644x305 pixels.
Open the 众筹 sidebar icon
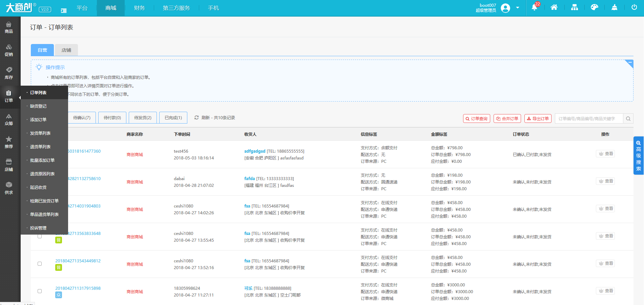[x=9, y=119]
